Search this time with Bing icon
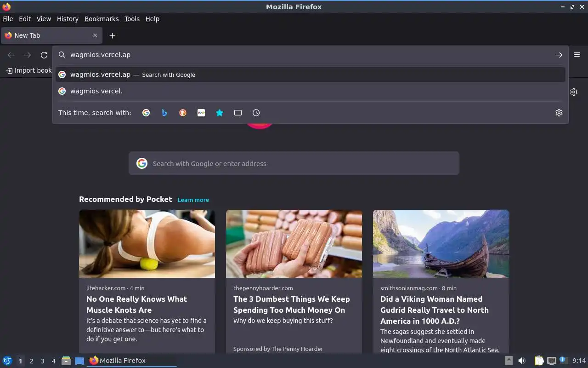Viewport: 588px width, 368px height. click(x=164, y=113)
